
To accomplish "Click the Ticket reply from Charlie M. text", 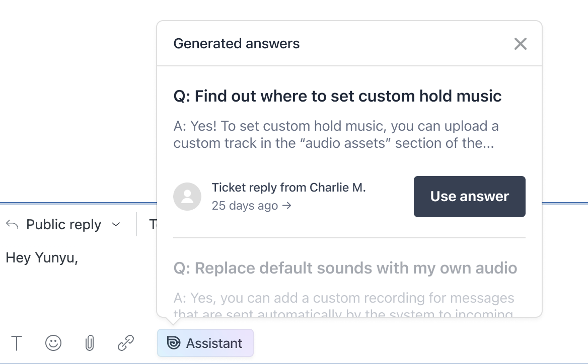I will [288, 188].
